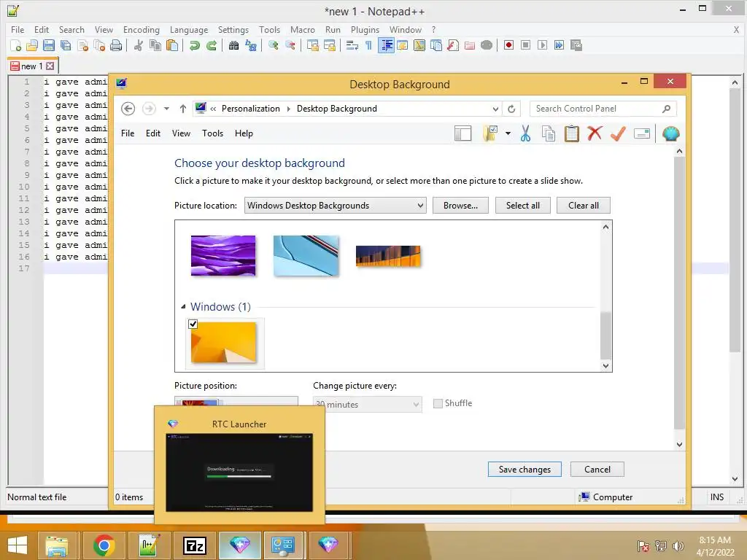Screen dimensions: 747x560
Task: Click the Stop Recording macro icon
Action: (x=525, y=45)
